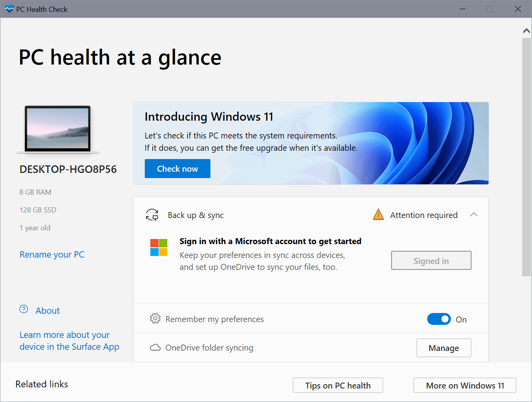Click the gear icon beside Remember my preferences

pyautogui.click(x=155, y=319)
